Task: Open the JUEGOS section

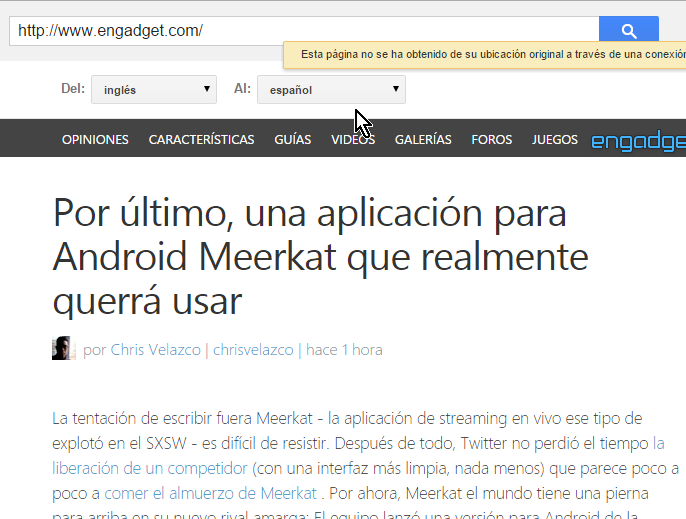Action: pyautogui.click(x=555, y=140)
